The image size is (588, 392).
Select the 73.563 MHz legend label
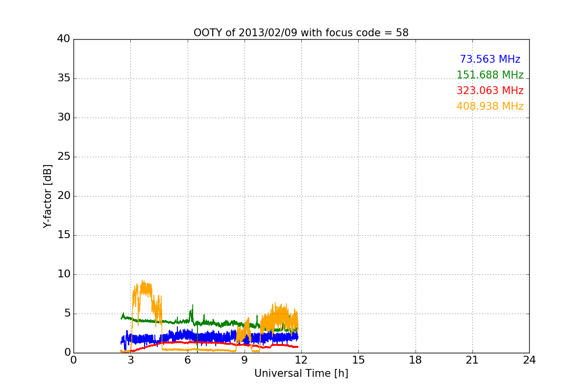490,59
